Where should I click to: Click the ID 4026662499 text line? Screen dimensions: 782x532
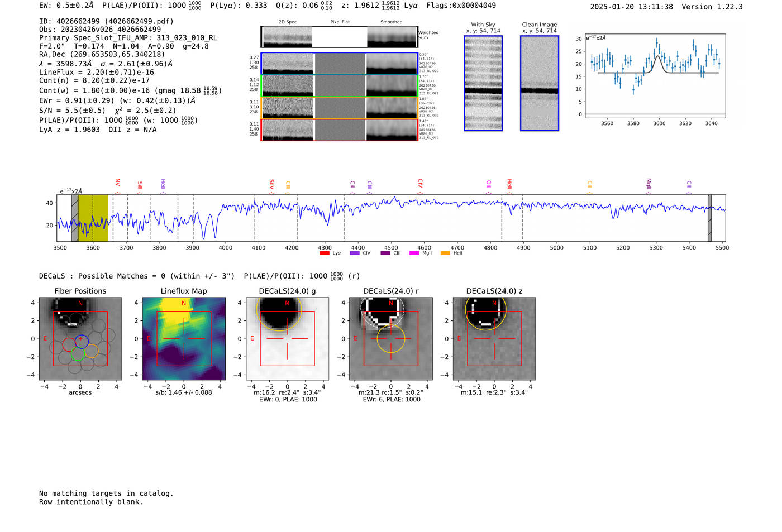(106, 21)
